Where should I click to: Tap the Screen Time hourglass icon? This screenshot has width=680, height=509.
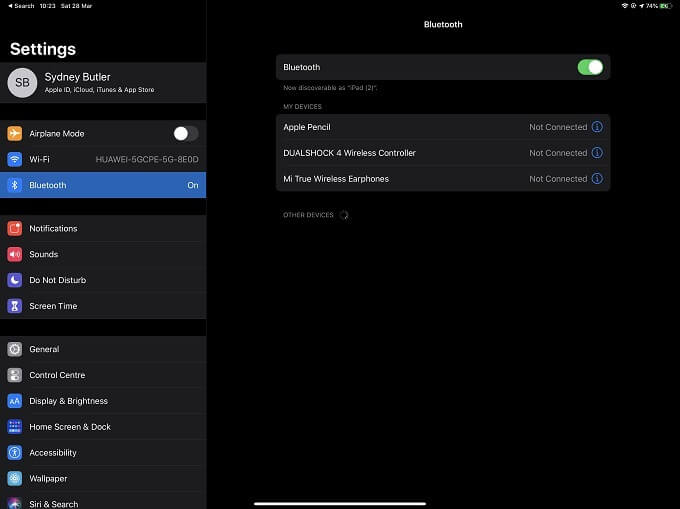15,306
